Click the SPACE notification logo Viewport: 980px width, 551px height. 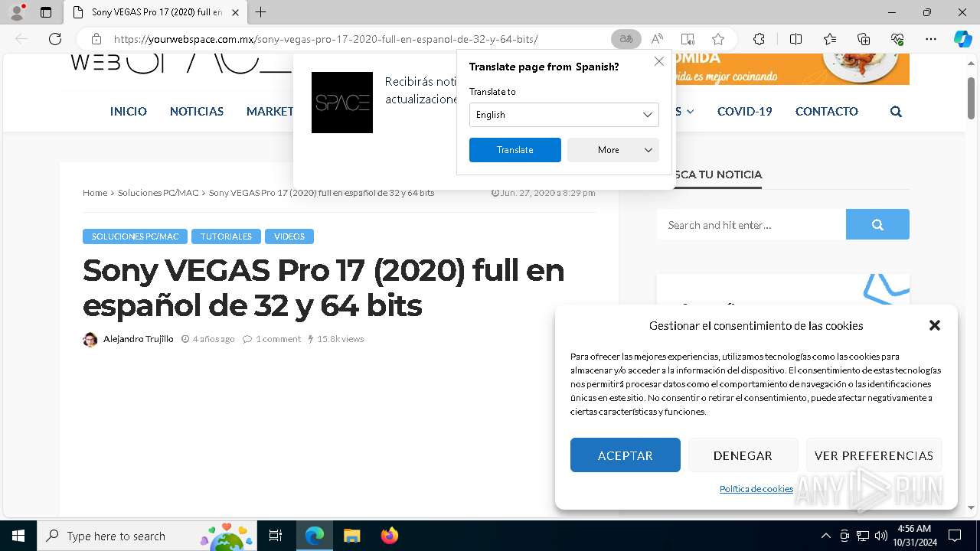(x=342, y=103)
